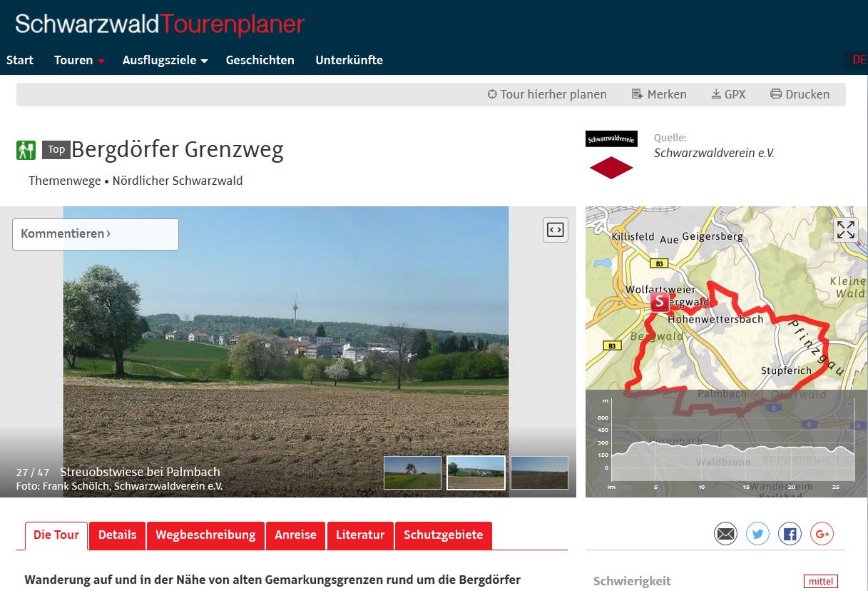Open the Start menu item
The height and width of the screenshot is (591, 868).
[x=20, y=60]
